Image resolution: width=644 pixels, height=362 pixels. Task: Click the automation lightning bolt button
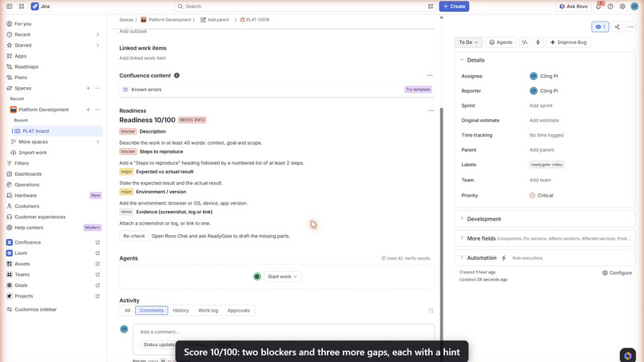coord(538,42)
